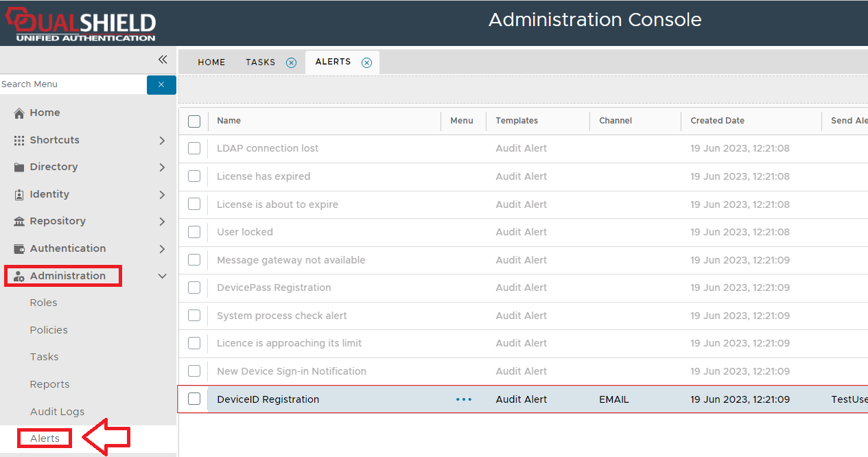The height and width of the screenshot is (457, 868).
Task: Open the three-dots menu for DeviceID Registration
Action: point(464,399)
